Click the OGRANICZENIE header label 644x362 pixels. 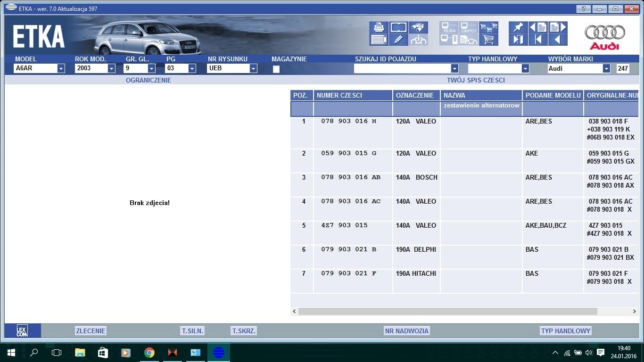coord(149,80)
